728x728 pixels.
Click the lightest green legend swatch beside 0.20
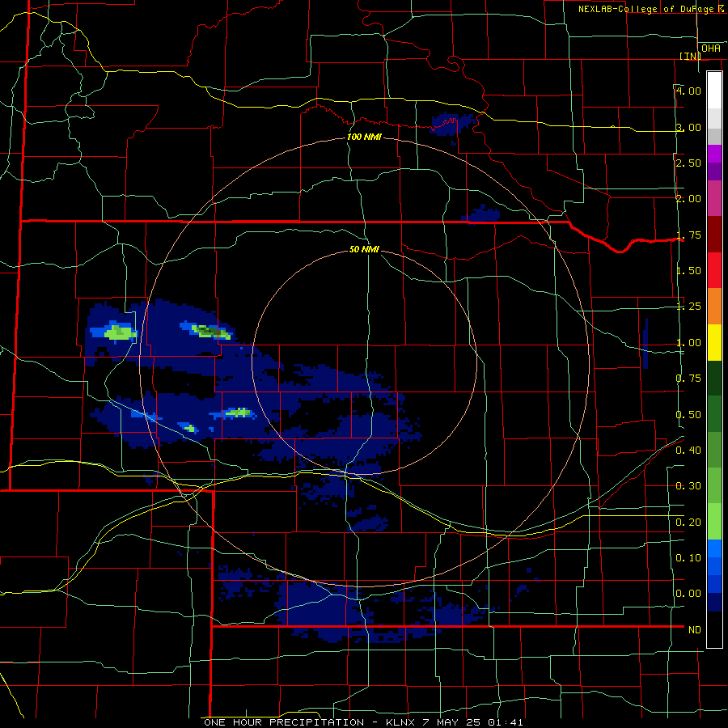click(x=714, y=522)
